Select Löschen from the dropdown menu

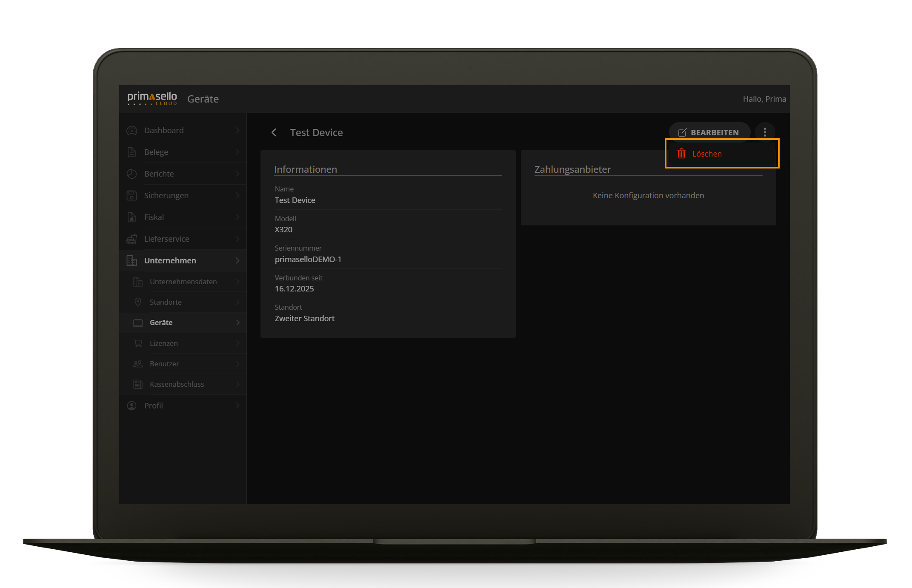[707, 154]
